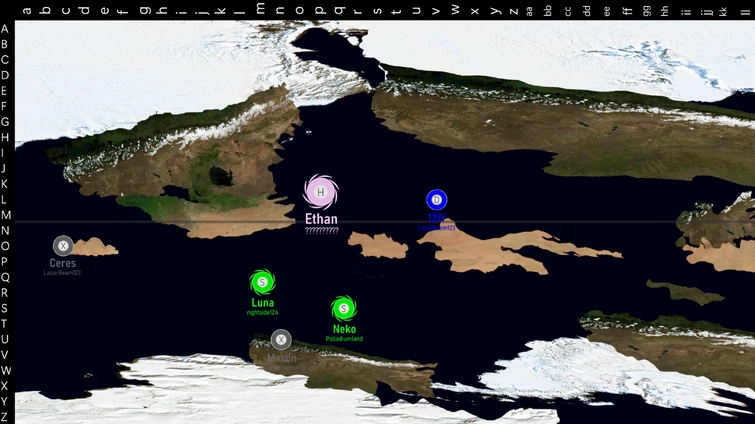This screenshot has height=424, width=755.
Task: Click the green storm icon above Luna
Action: [262, 282]
